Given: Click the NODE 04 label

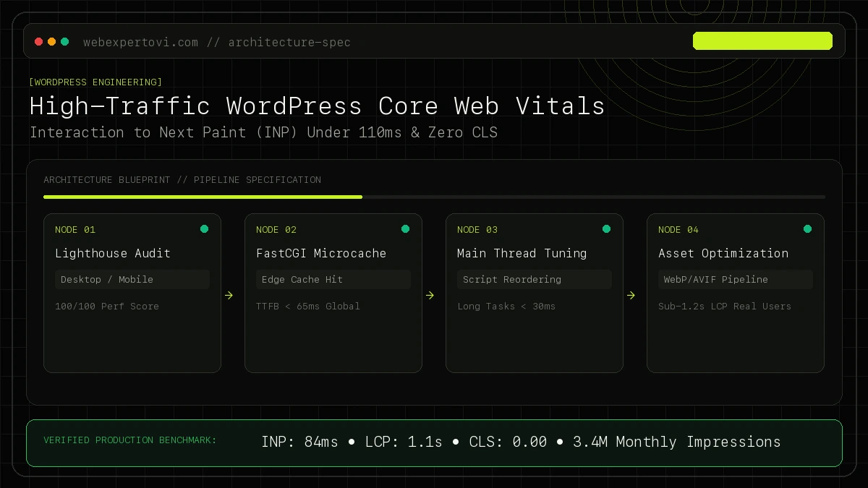Looking at the screenshot, I should [678, 230].
